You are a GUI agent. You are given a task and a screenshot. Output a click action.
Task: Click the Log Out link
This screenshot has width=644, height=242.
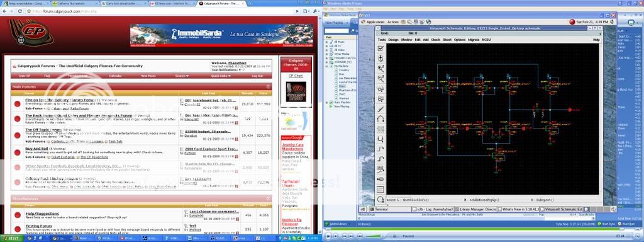pyautogui.click(x=257, y=76)
